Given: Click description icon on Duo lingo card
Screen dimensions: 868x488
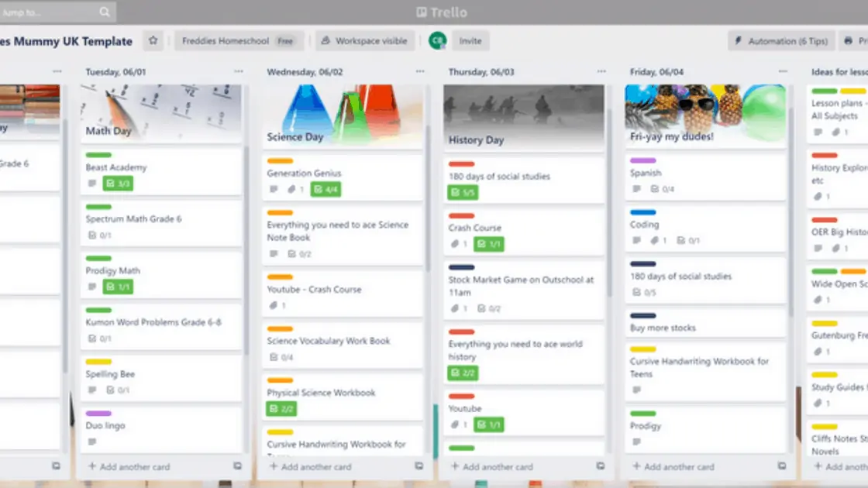Looking at the screenshot, I should tap(92, 442).
